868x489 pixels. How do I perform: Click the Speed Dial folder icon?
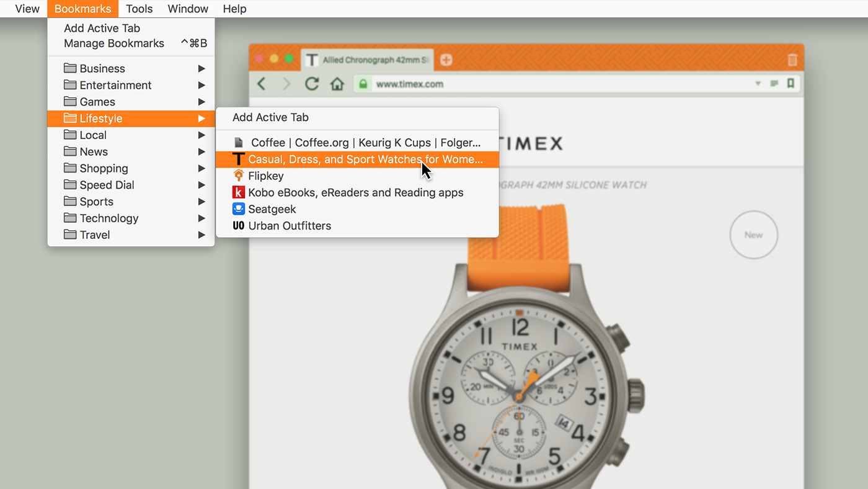[x=70, y=185]
